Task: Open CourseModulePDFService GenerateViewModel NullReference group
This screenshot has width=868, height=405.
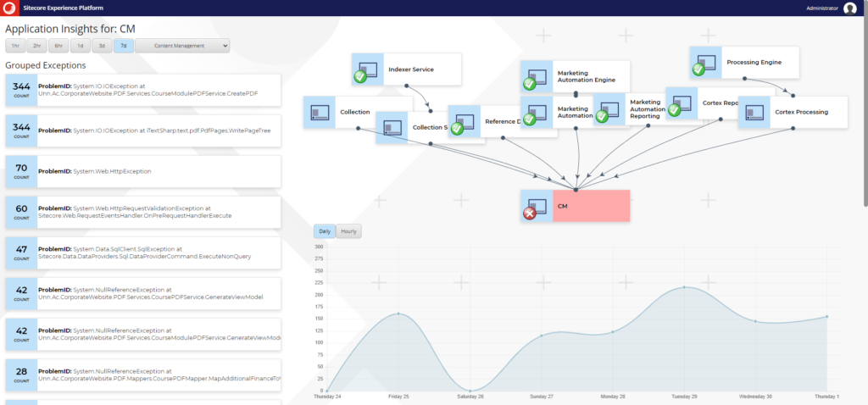Action: tap(142, 334)
